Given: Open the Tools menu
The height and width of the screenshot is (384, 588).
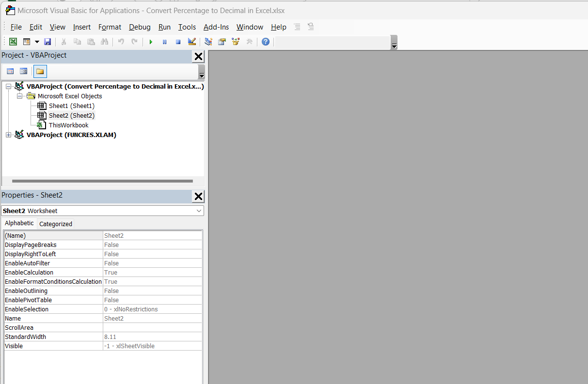Looking at the screenshot, I should click(187, 27).
